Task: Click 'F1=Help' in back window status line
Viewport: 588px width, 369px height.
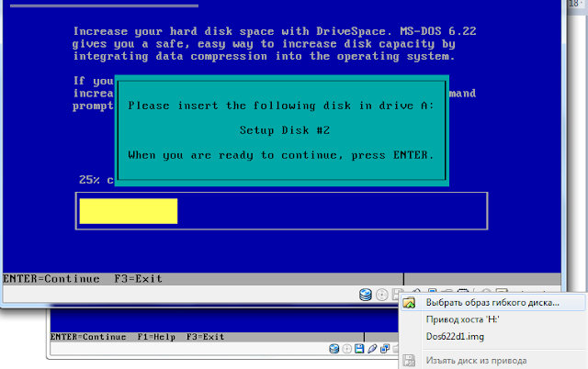Action: 156,337
